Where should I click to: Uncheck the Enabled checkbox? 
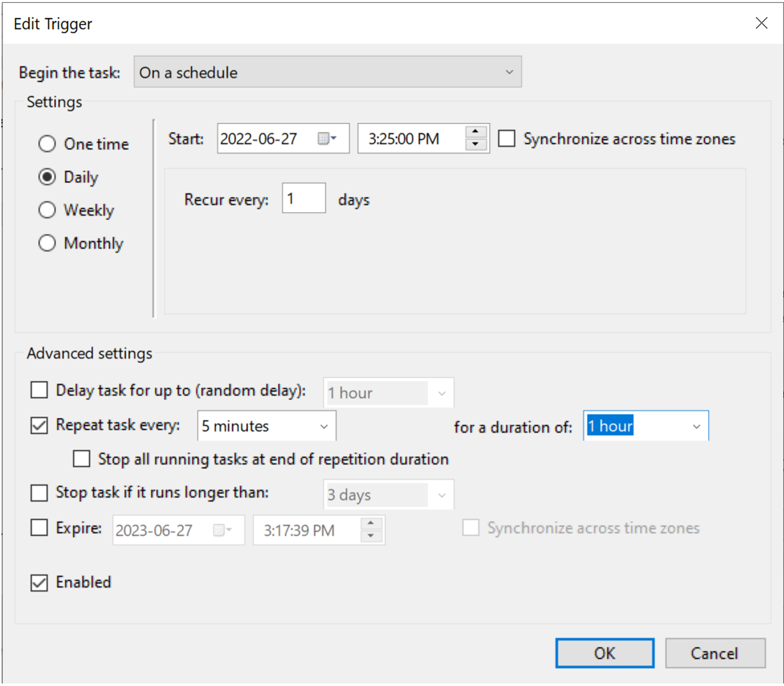click(x=39, y=583)
